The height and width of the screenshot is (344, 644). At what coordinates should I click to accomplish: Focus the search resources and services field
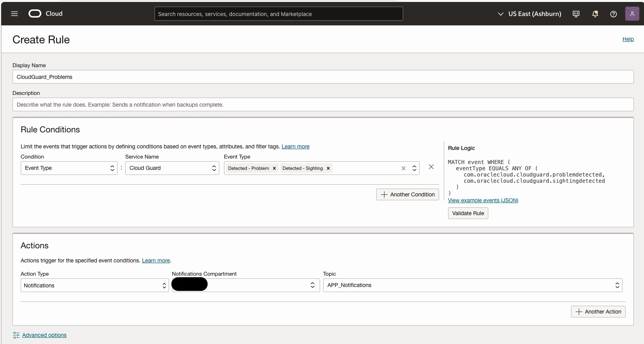coord(279,14)
